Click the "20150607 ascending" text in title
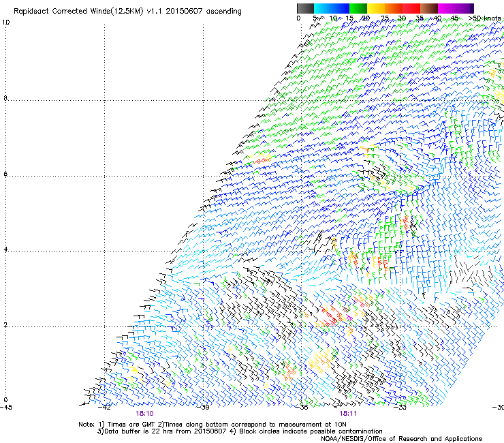This screenshot has width=504, height=443. pos(204,12)
